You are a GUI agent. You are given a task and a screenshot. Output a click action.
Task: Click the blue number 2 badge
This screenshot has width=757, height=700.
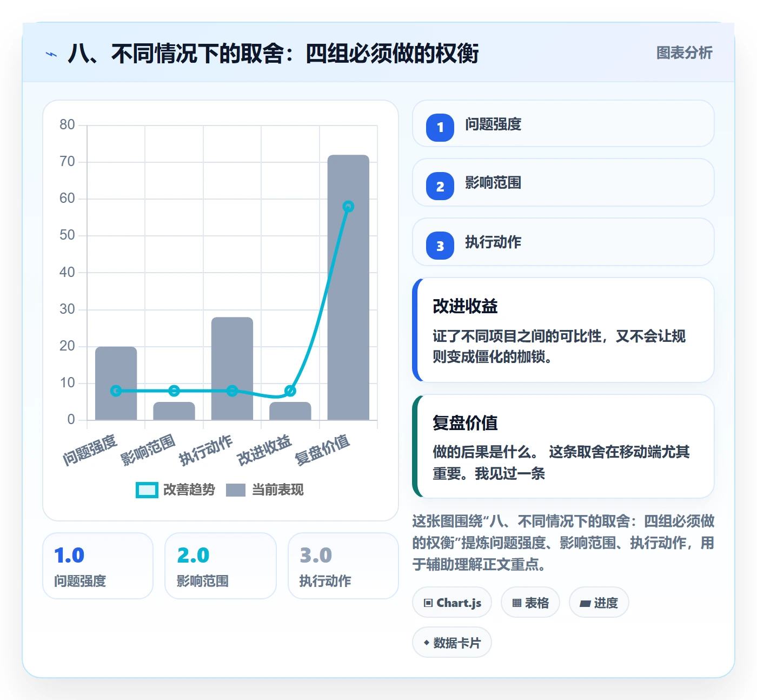(440, 186)
